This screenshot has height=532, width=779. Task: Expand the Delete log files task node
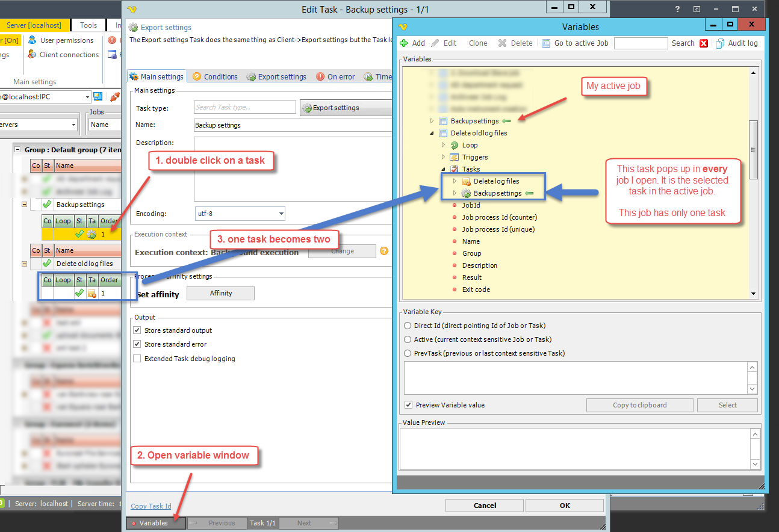tap(455, 181)
